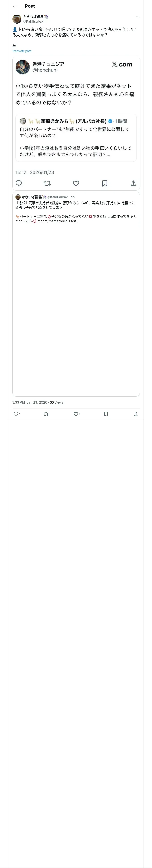Open the post author's profile picture
This screenshot has width=152, height=868.
tap(17, 19)
